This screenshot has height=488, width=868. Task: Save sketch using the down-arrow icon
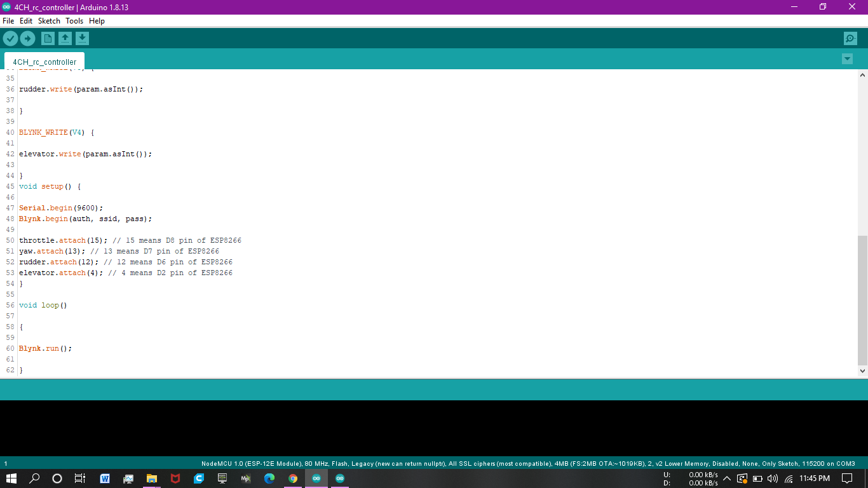pyautogui.click(x=82, y=39)
